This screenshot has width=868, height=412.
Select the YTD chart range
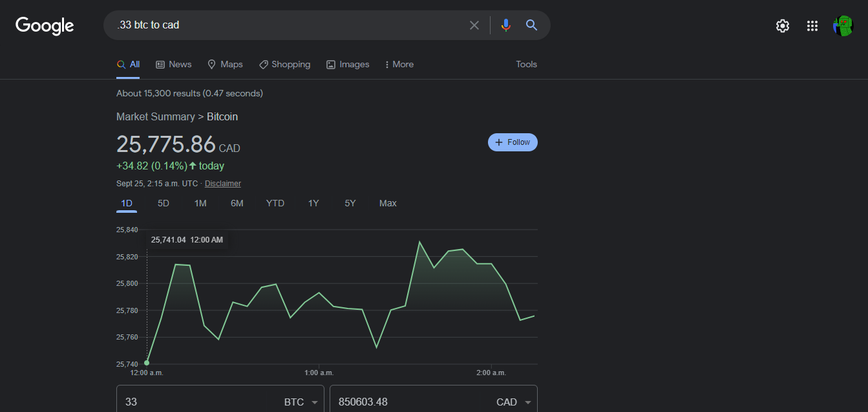point(275,203)
